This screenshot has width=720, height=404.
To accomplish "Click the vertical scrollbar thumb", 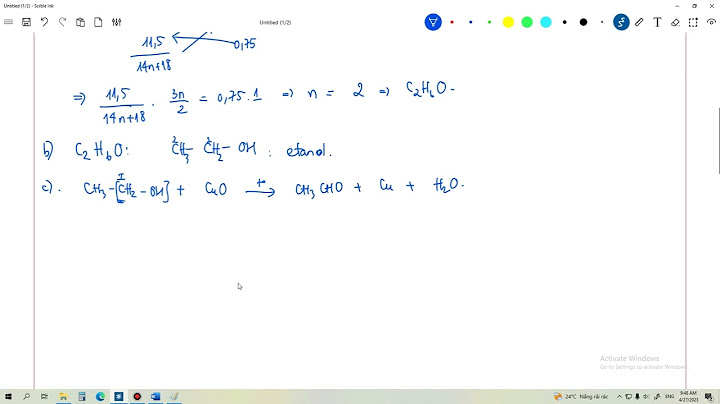I will click(x=719, y=141).
